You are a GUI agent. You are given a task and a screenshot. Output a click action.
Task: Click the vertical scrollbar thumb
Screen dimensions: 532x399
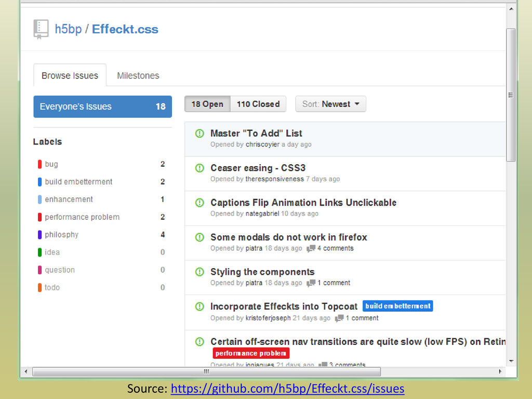coord(511,95)
